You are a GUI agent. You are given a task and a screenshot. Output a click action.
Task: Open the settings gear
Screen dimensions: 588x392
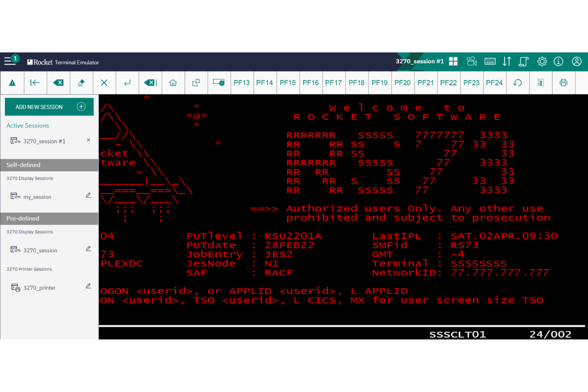[542, 61]
